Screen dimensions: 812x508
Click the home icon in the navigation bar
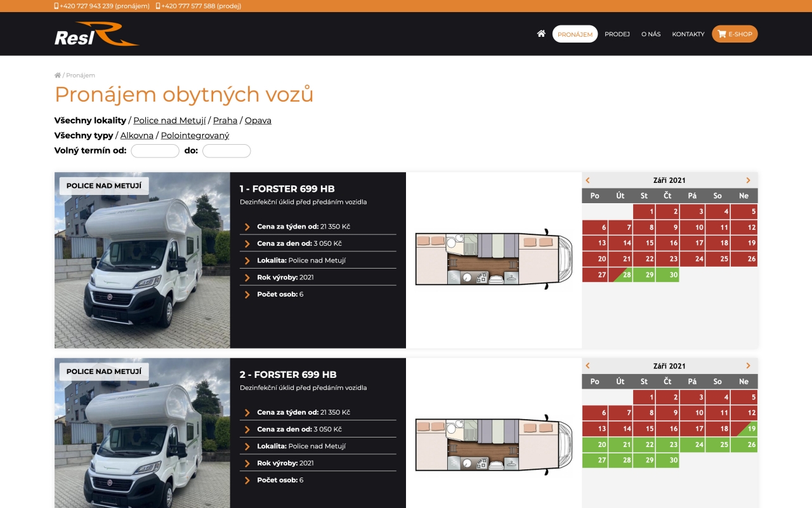541,34
